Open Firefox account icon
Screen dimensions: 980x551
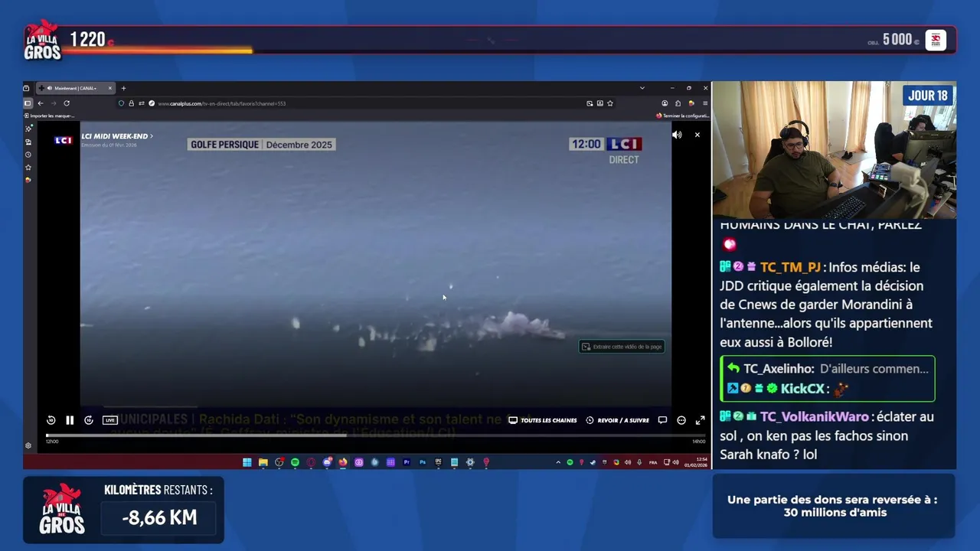(665, 103)
